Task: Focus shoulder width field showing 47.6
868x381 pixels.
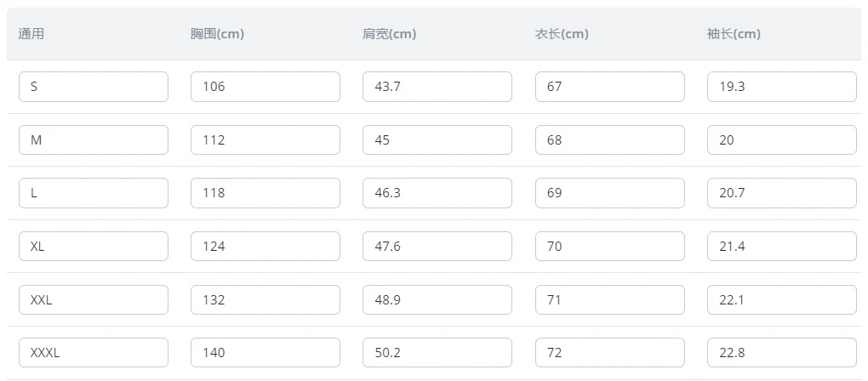Action: pyautogui.click(x=437, y=247)
